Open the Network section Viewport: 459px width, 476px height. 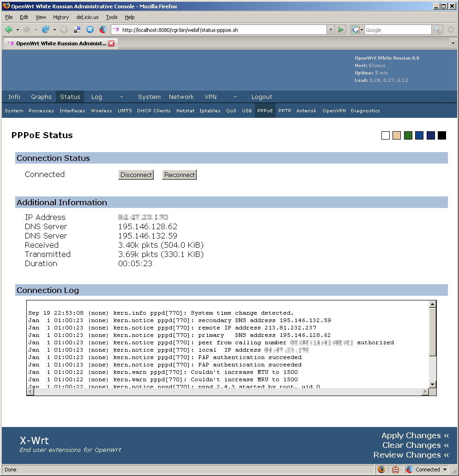point(181,97)
